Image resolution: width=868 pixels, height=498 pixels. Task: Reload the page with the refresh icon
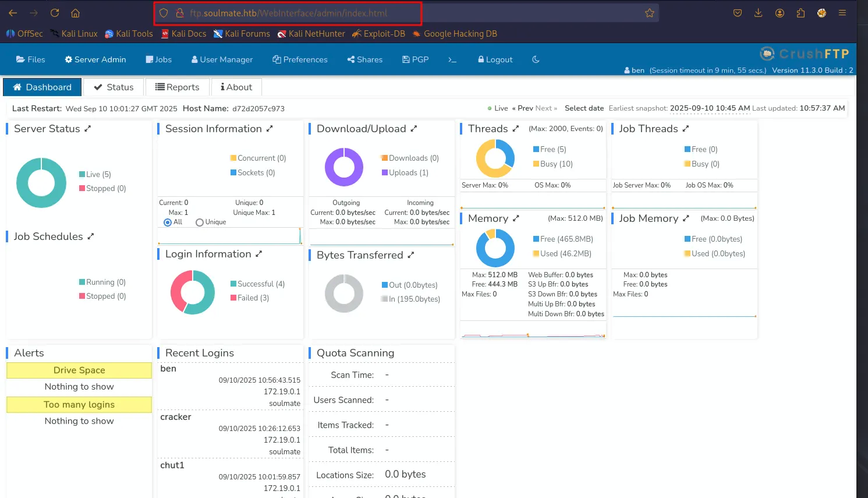(55, 13)
